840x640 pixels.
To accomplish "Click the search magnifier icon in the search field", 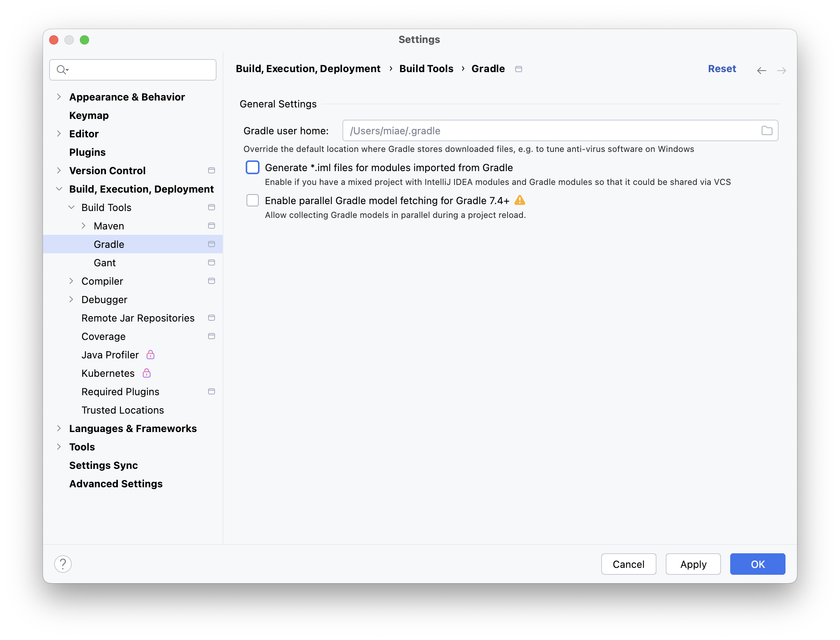I will coord(62,70).
